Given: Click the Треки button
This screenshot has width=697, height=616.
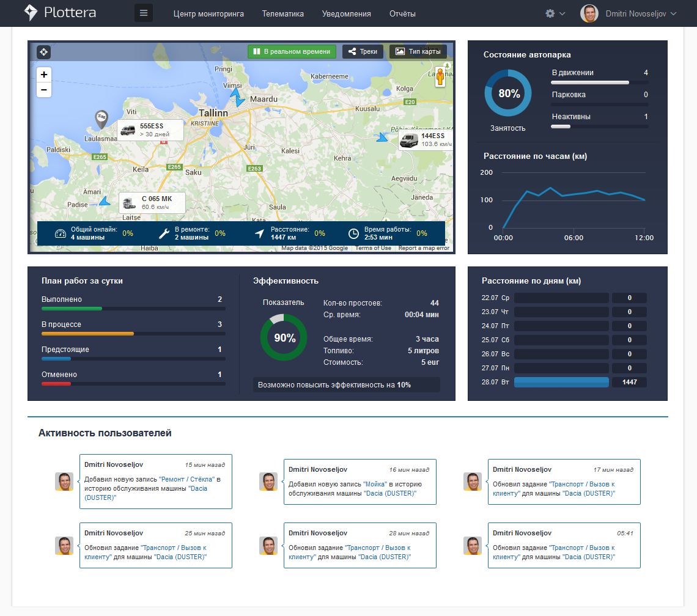Looking at the screenshot, I should [x=363, y=51].
